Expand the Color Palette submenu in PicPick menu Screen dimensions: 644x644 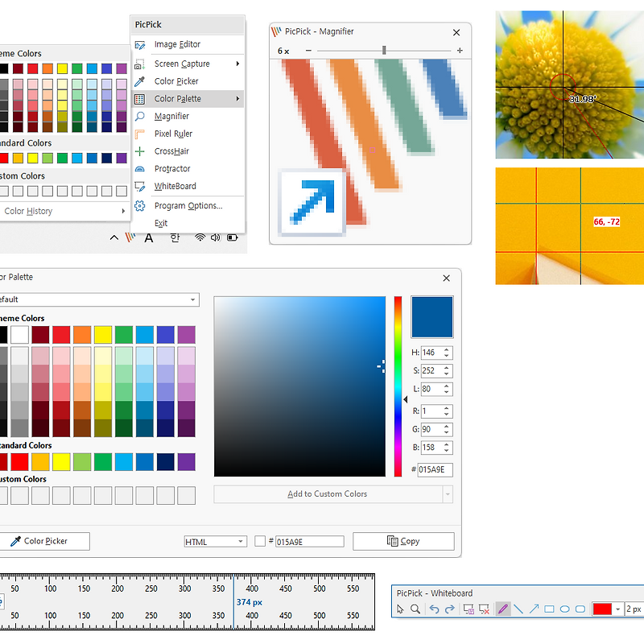[237, 98]
